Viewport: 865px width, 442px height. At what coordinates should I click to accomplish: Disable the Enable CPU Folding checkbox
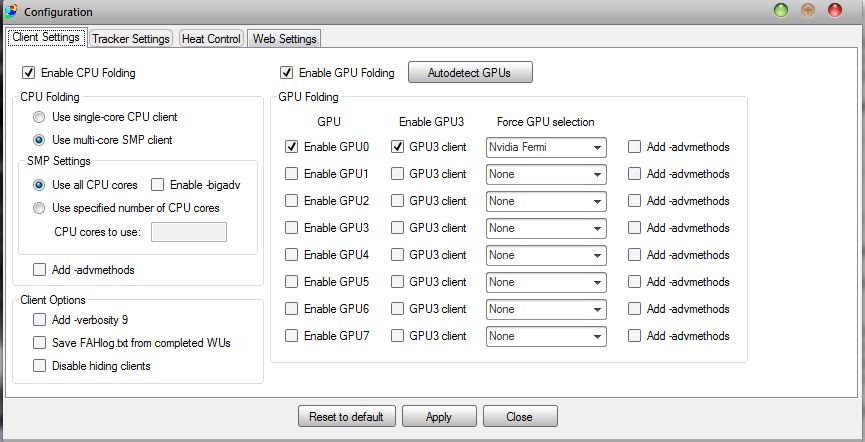(29, 73)
